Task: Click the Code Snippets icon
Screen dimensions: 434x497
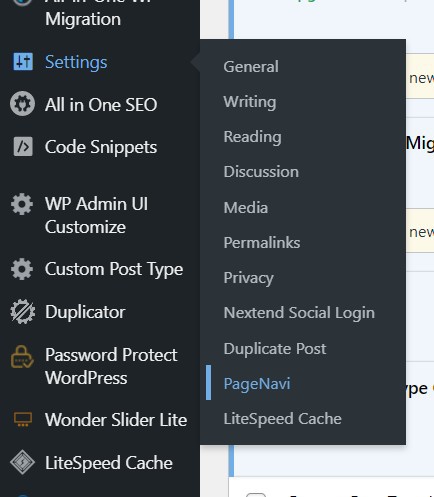Action: click(23, 147)
